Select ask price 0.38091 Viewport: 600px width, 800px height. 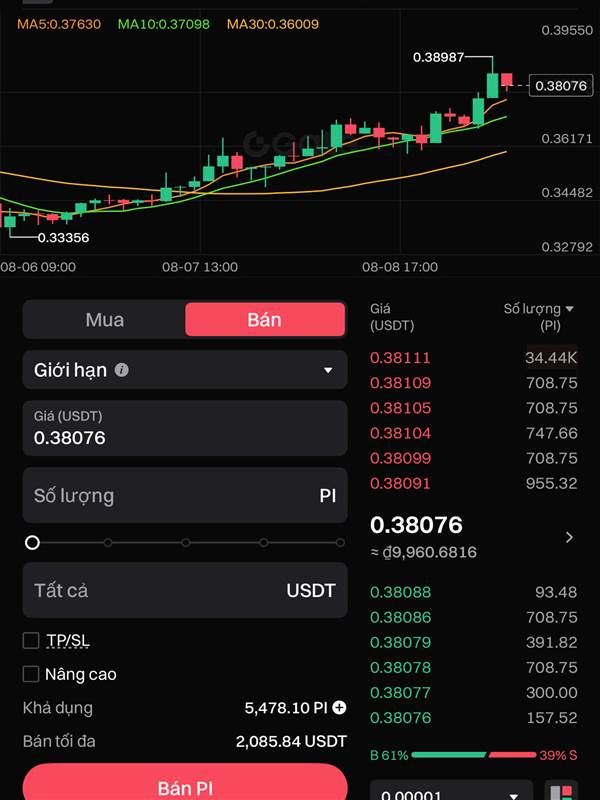400,483
